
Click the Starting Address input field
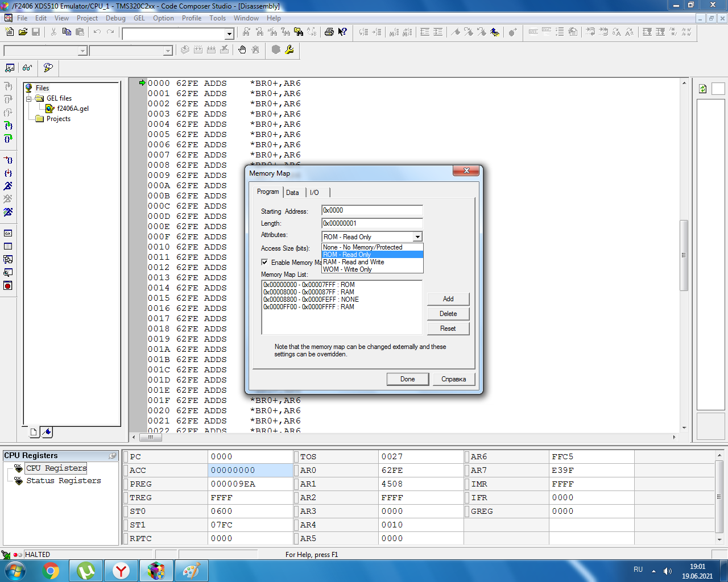coord(372,210)
